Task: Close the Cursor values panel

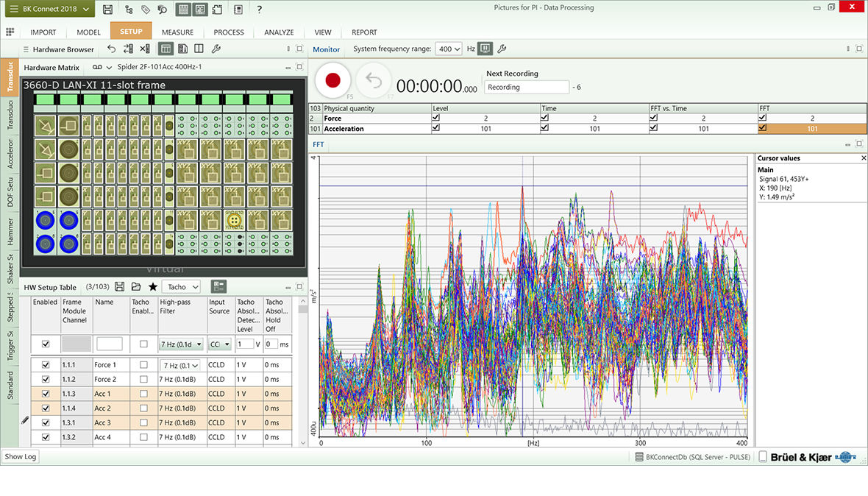Action: pyautogui.click(x=864, y=158)
